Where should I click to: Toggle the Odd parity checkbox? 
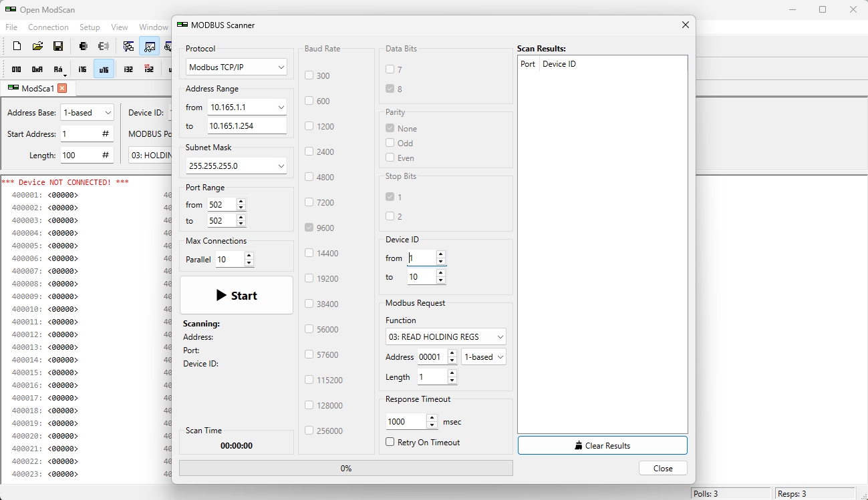click(390, 143)
